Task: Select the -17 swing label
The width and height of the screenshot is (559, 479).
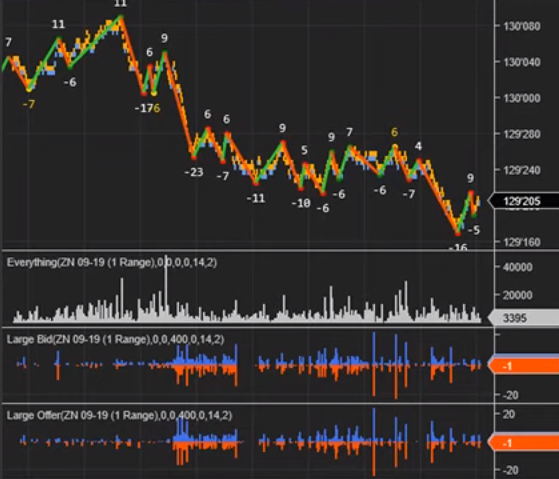Action: tap(144, 108)
